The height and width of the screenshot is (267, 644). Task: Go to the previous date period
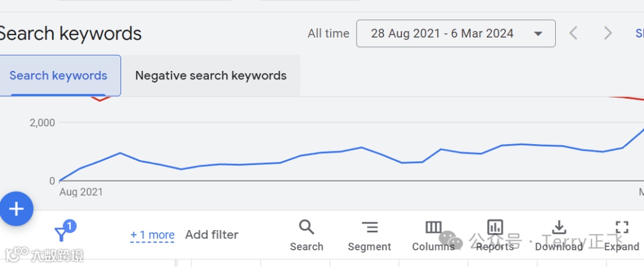click(x=574, y=33)
